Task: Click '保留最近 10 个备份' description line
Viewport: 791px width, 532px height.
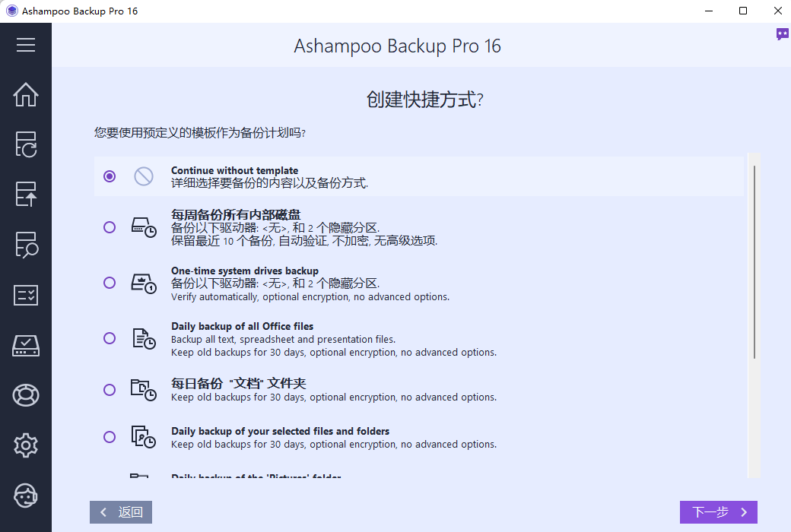Action: [x=304, y=241]
